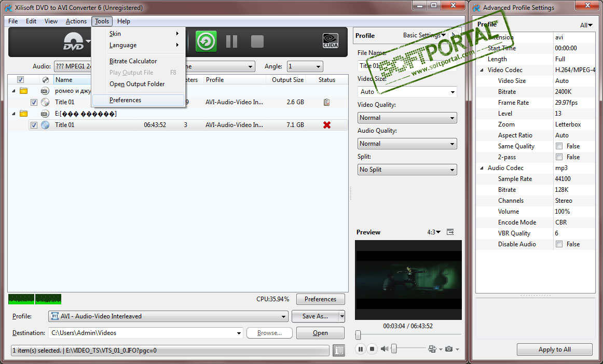
Task: Uncheck the first Title 01 checkbox
Action: 34,102
